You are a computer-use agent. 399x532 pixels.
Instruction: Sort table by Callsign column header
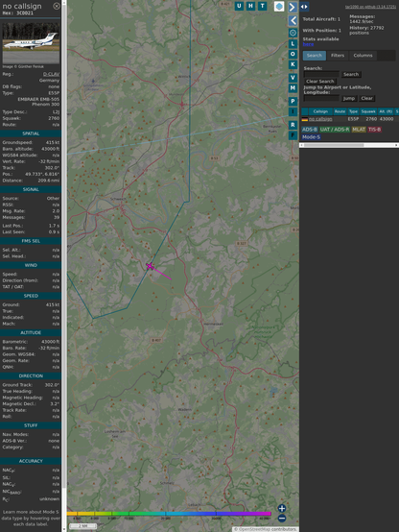[320, 111]
